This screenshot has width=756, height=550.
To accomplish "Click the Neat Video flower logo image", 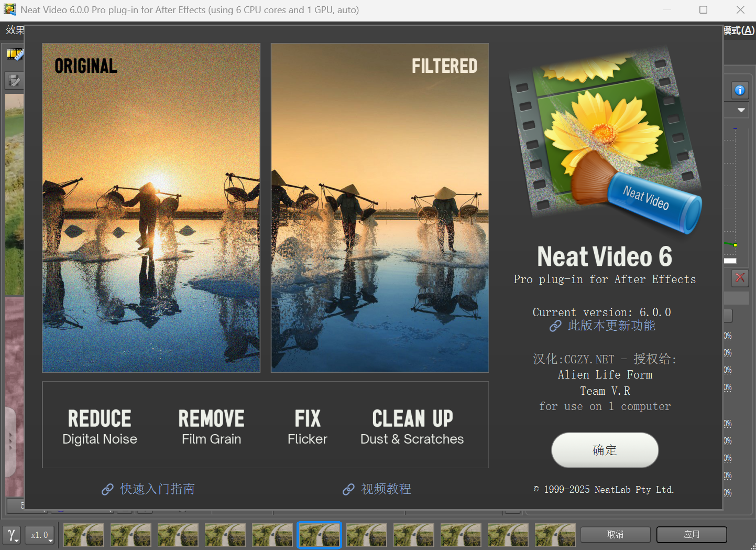I will (x=605, y=141).
